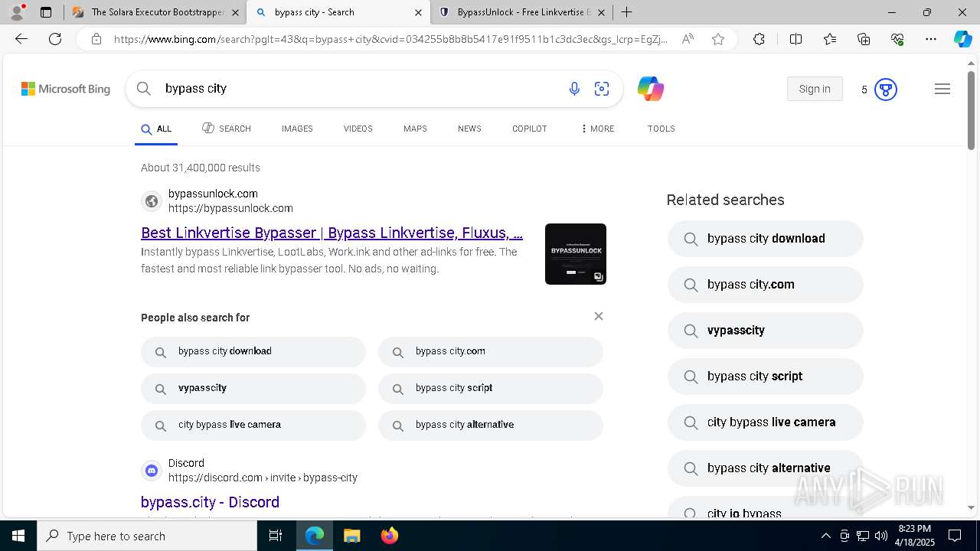Open Split screen icon in toolbar
This screenshot has height=551, width=980.
pyautogui.click(x=795, y=39)
